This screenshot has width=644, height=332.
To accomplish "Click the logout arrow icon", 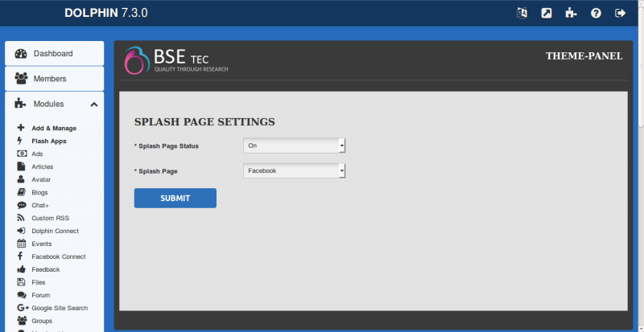I will (620, 13).
